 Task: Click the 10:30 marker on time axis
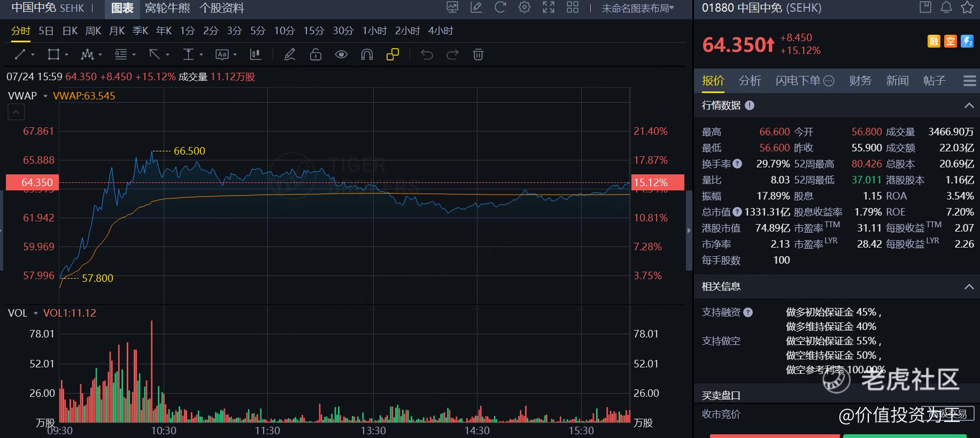[164, 431]
